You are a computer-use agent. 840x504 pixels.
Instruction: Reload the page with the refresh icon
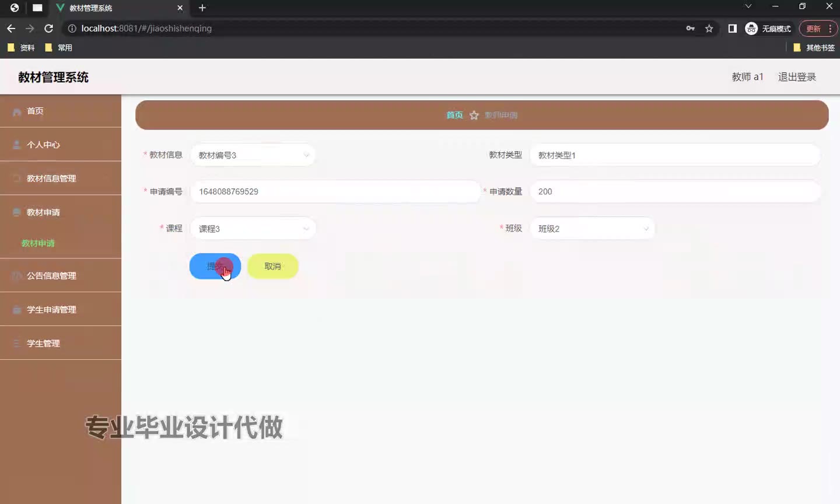pos(49,29)
